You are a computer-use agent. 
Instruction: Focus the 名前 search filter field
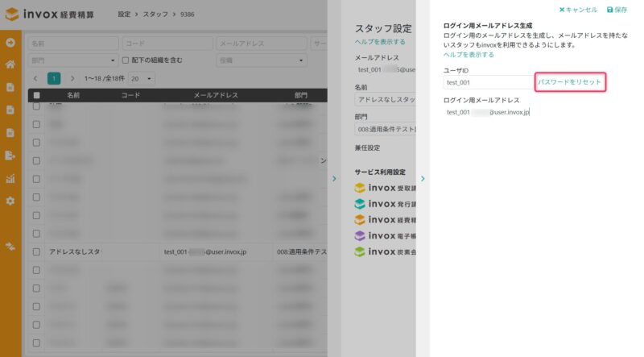tap(73, 44)
